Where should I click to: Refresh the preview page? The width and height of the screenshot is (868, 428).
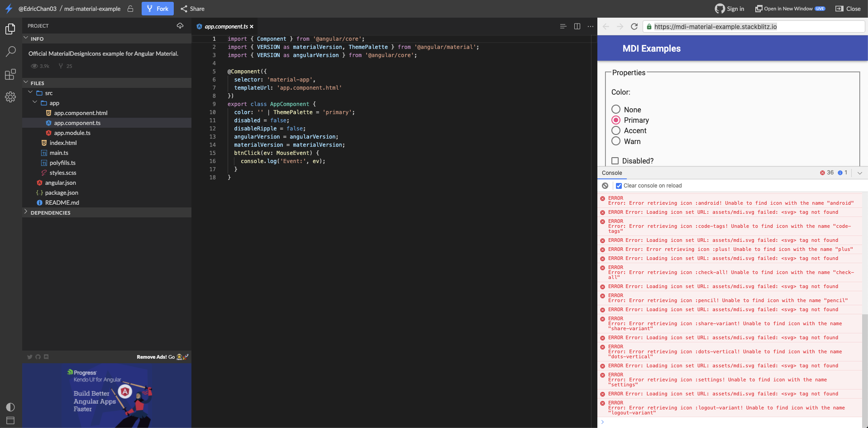click(x=634, y=26)
